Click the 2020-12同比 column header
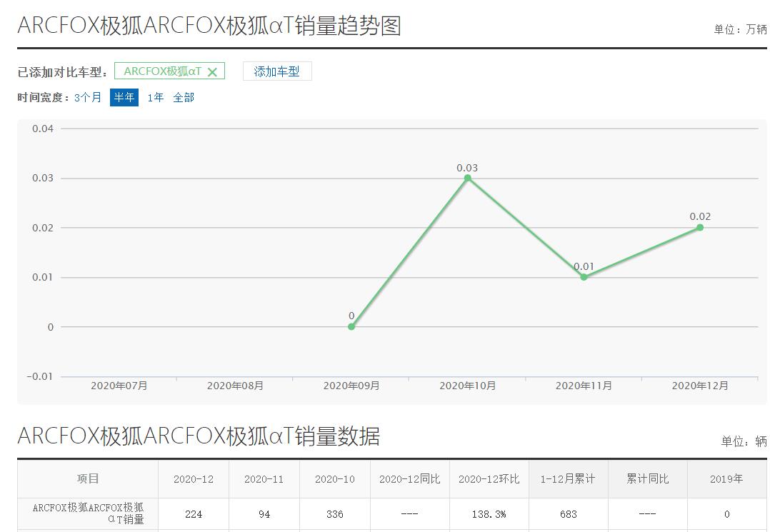This screenshot has height=532, width=770. 409,478
